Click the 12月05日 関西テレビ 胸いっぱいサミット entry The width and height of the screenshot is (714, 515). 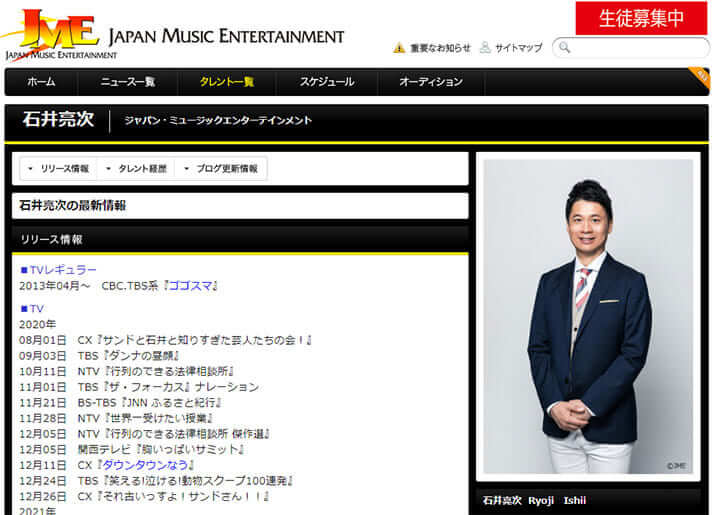[132, 449]
